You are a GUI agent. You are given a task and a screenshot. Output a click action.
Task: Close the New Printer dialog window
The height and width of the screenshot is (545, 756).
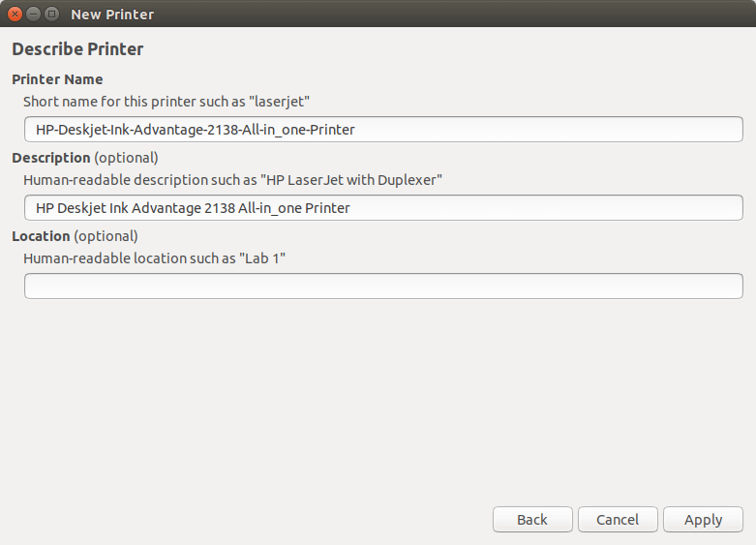tap(15, 14)
